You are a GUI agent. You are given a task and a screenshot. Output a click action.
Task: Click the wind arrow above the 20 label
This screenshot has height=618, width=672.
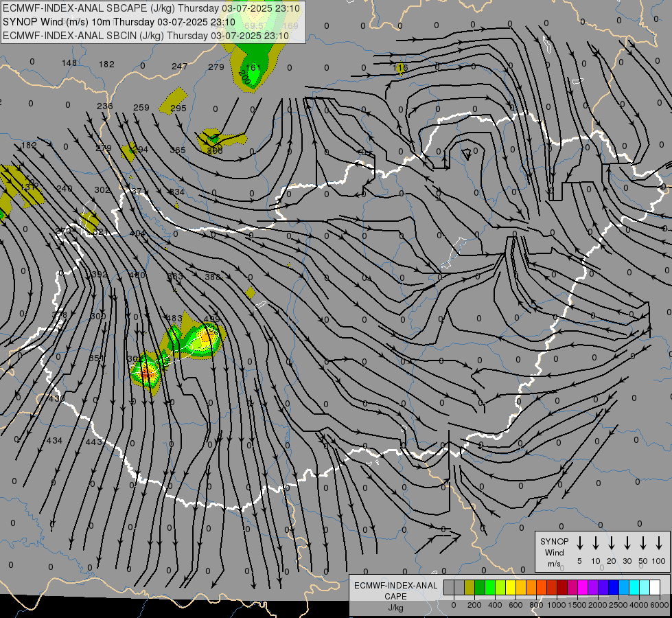(612, 543)
